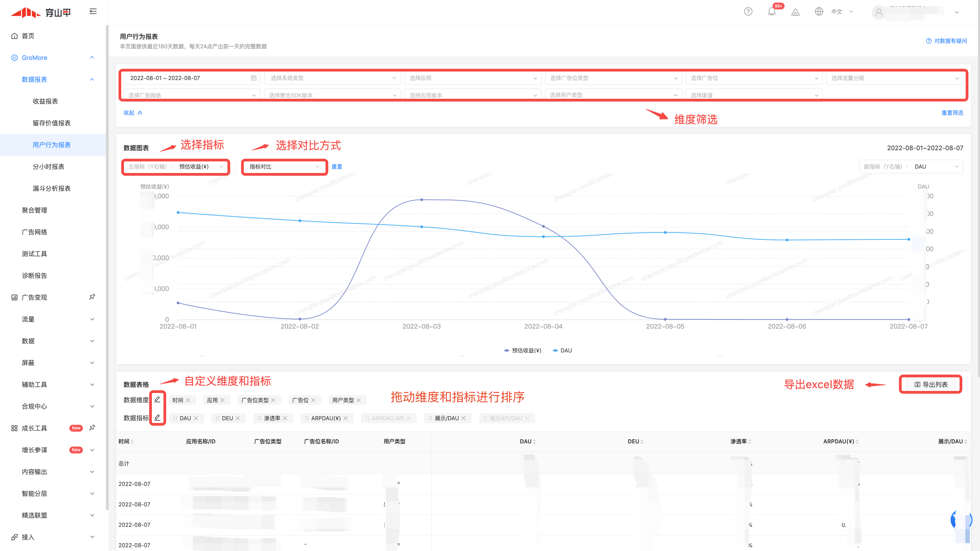Viewport: 980px width, 551px height.
Task: Open the 选择应用 dropdown
Action: click(473, 78)
